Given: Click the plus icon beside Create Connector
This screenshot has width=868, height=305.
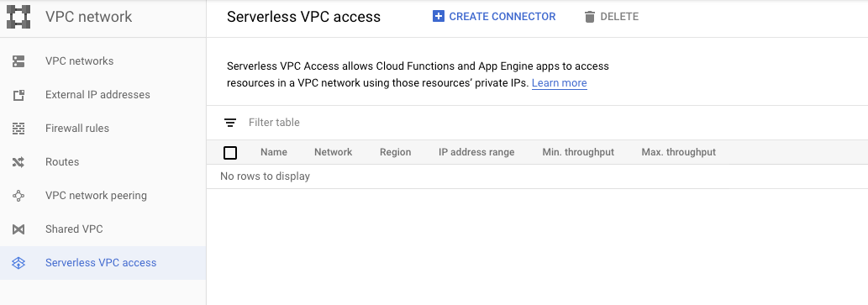Looking at the screenshot, I should (x=439, y=17).
